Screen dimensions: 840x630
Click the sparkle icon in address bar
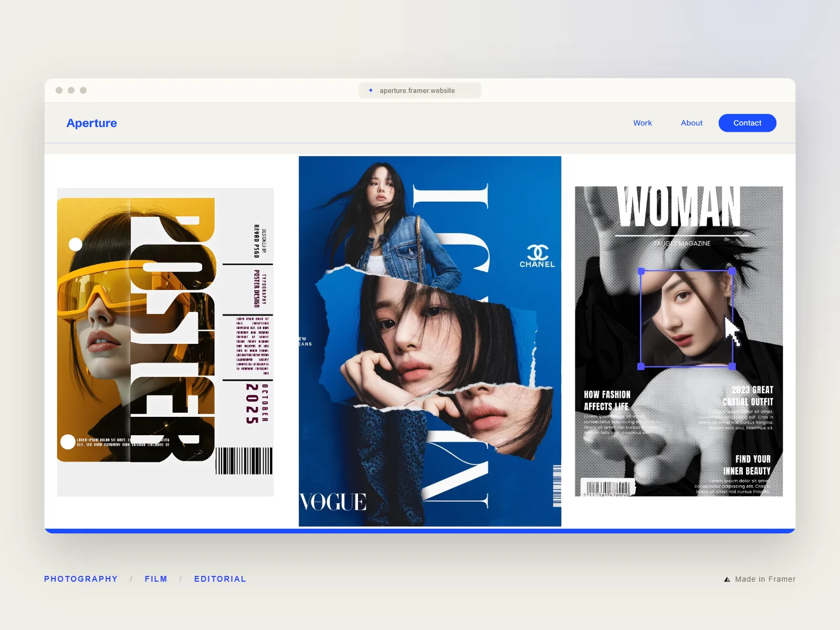point(371,90)
